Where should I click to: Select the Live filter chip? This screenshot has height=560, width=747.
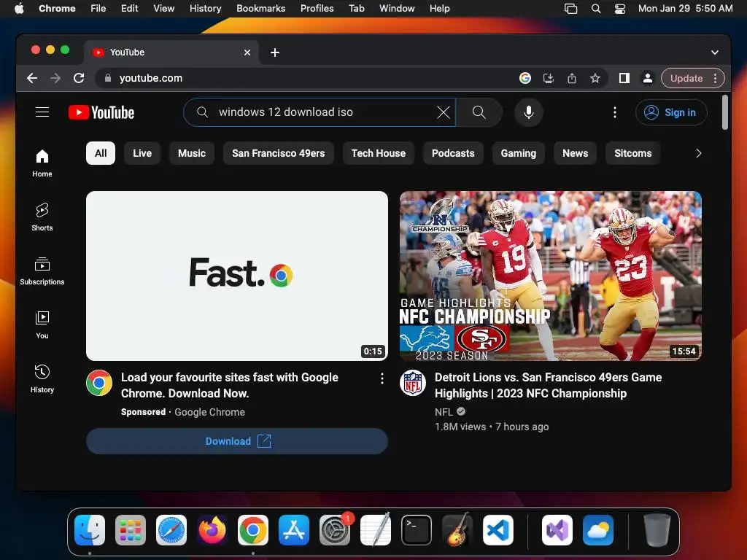pos(142,153)
